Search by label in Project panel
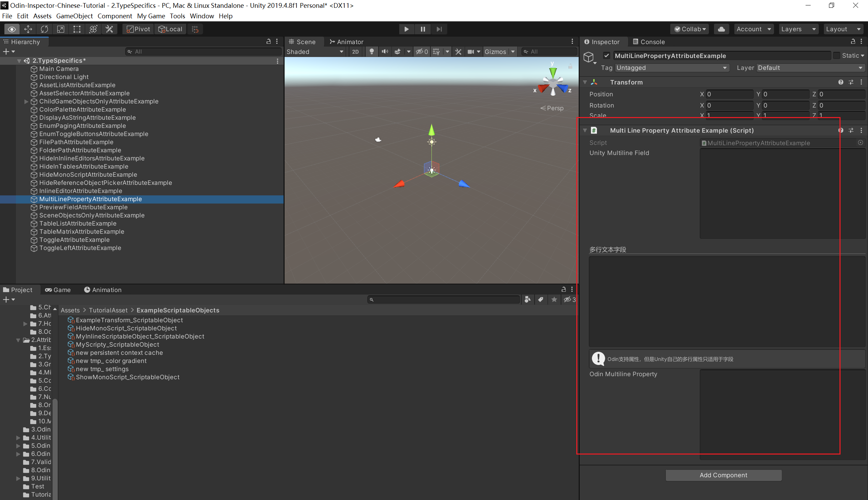Image resolution: width=868 pixels, height=500 pixels. (541, 300)
